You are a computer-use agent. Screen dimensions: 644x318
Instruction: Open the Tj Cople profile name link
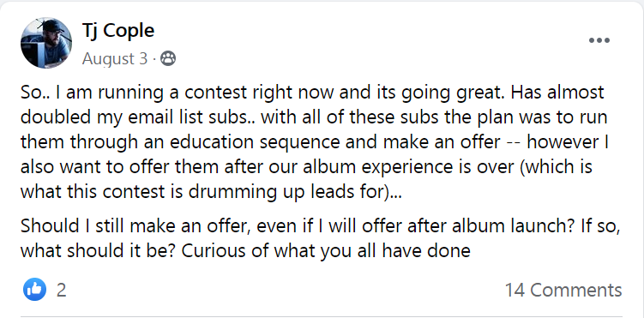[x=118, y=31]
